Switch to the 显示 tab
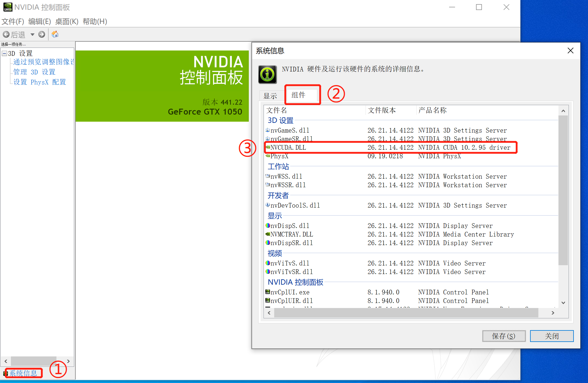This screenshot has height=383, width=588. tap(271, 96)
